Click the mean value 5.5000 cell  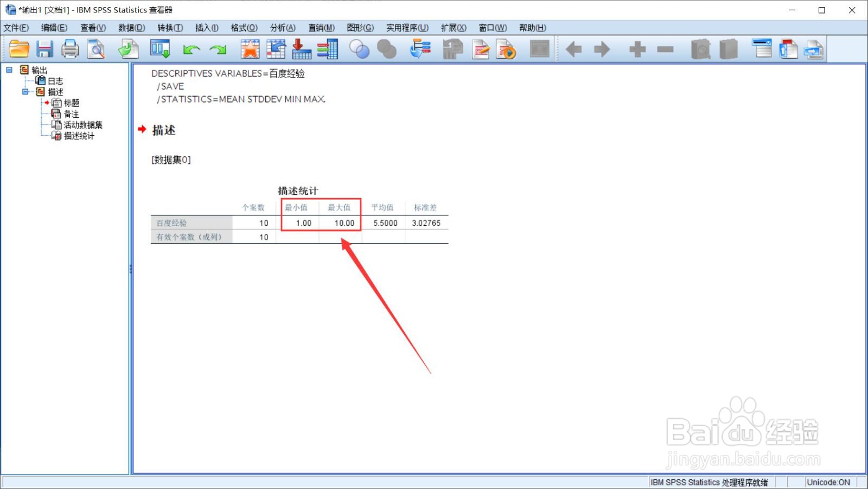tap(385, 223)
